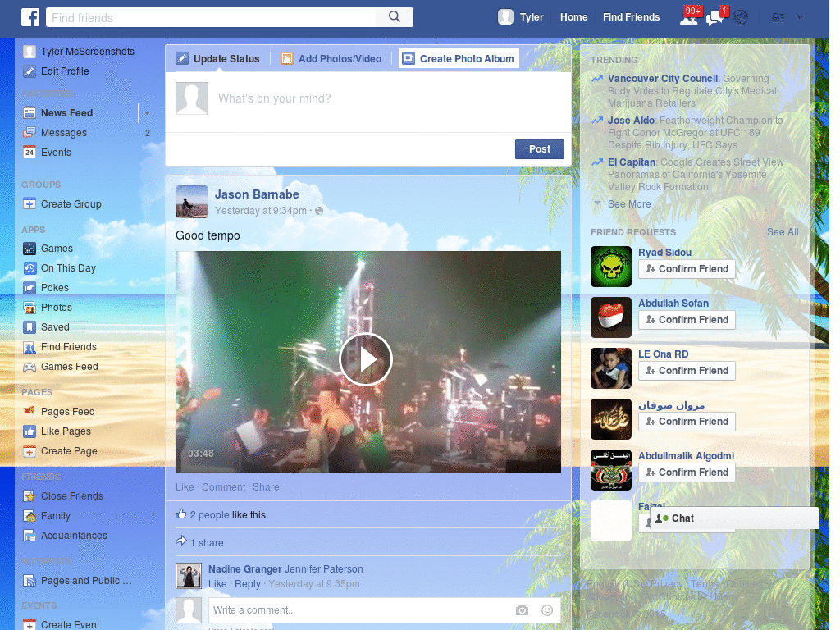The width and height of the screenshot is (840, 630).
Task: Play the Jason Barnabe video
Action: [x=366, y=359]
